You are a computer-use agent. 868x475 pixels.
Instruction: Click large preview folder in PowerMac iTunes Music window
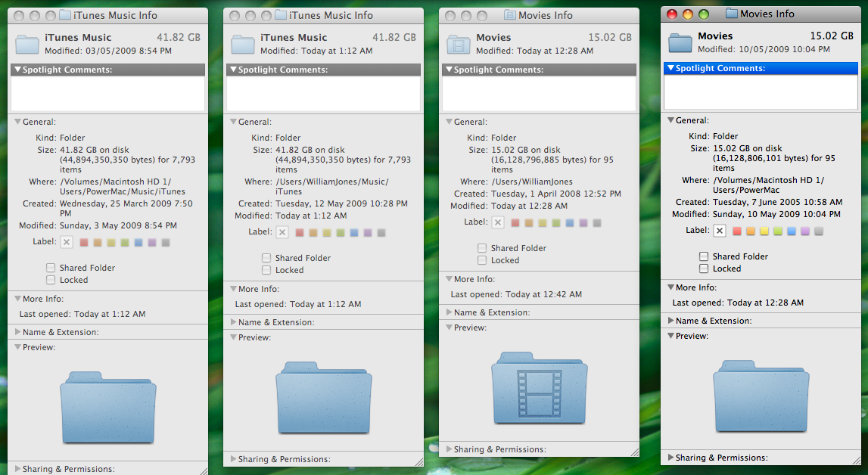point(108,408)
